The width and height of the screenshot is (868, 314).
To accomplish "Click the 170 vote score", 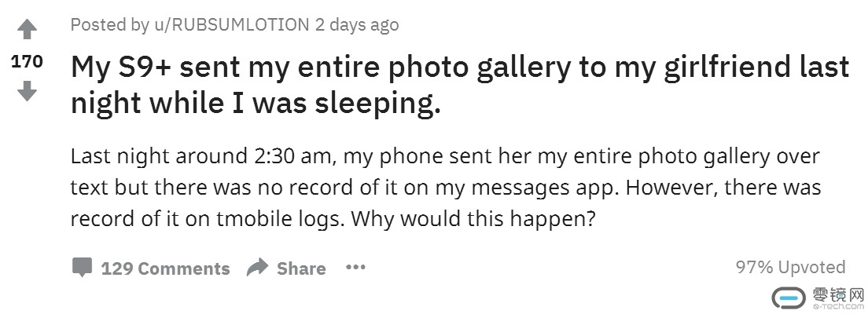I will pos(27,61).
